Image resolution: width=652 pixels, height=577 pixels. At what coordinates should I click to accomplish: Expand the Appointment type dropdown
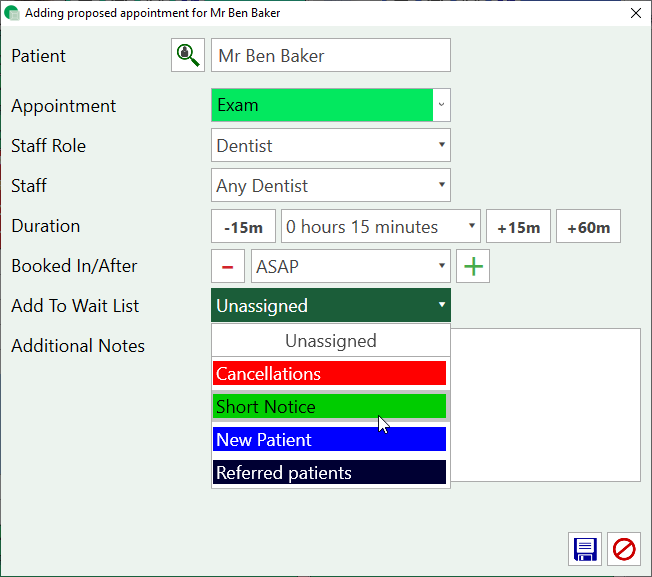point(442,105)
